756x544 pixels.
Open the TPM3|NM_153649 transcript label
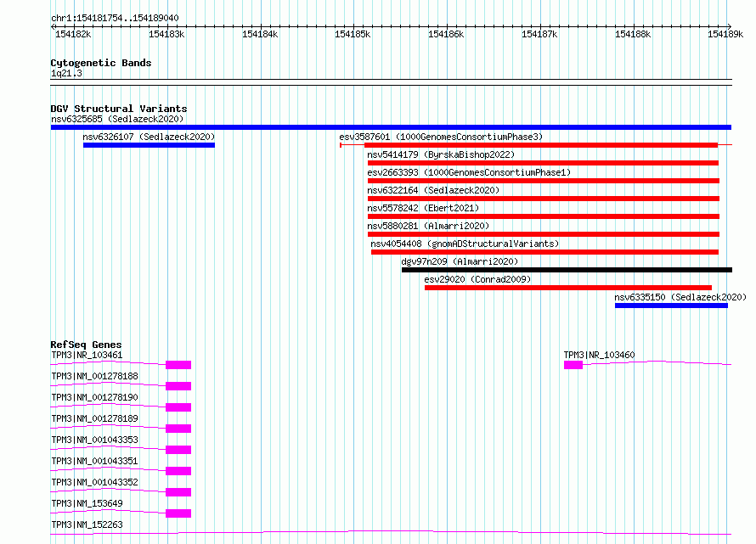pos(87,503)
